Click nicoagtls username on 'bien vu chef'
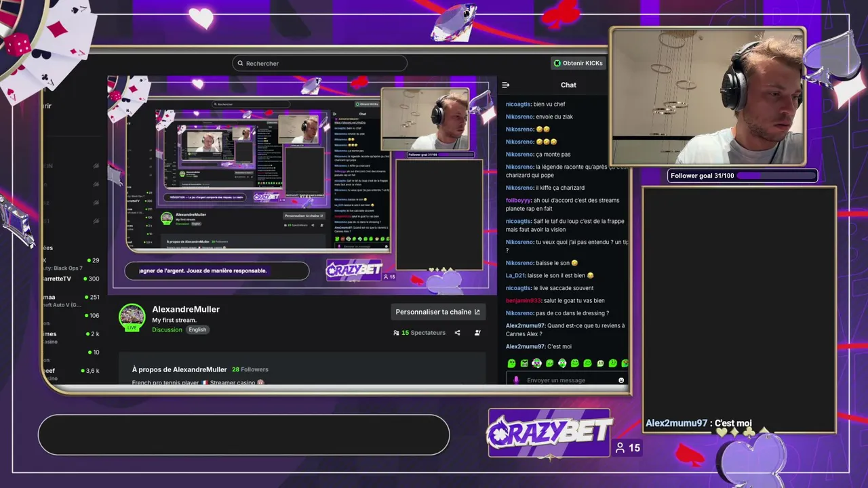Viewport: 868px width, 488px height. pos(518,104)
